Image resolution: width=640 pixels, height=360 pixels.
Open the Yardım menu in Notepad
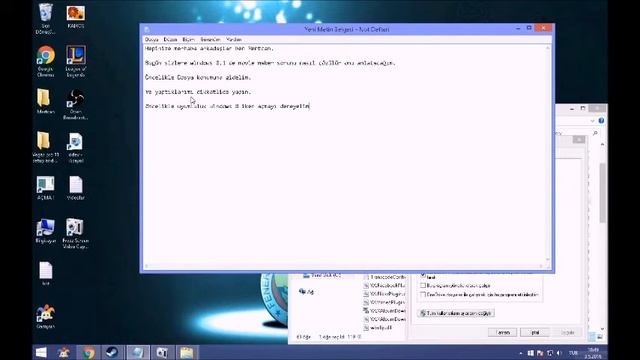[234, 40]
